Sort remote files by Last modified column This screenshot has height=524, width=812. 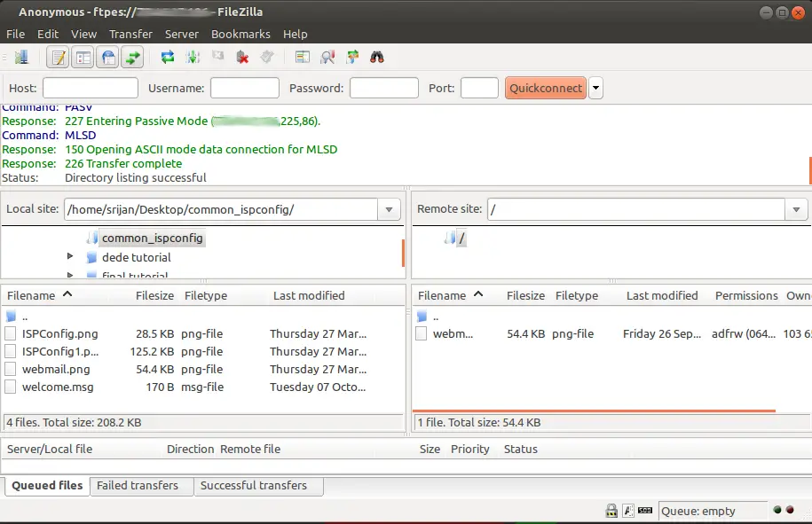(662, 295)
